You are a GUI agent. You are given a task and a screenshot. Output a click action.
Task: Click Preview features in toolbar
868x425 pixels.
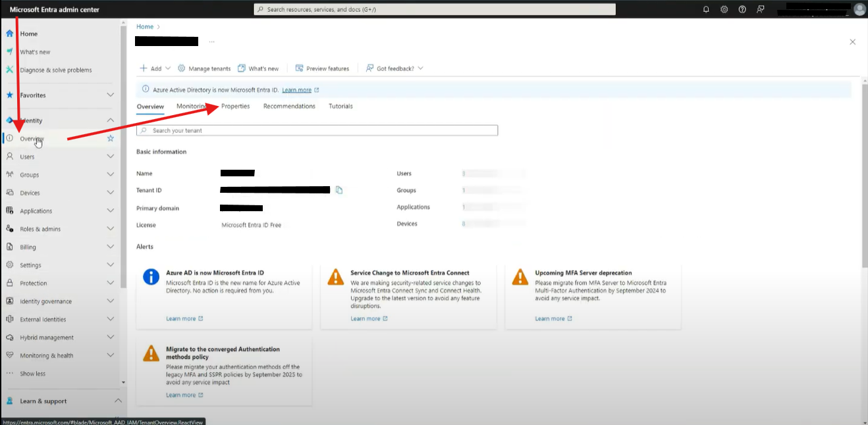(x=322, y=68)
